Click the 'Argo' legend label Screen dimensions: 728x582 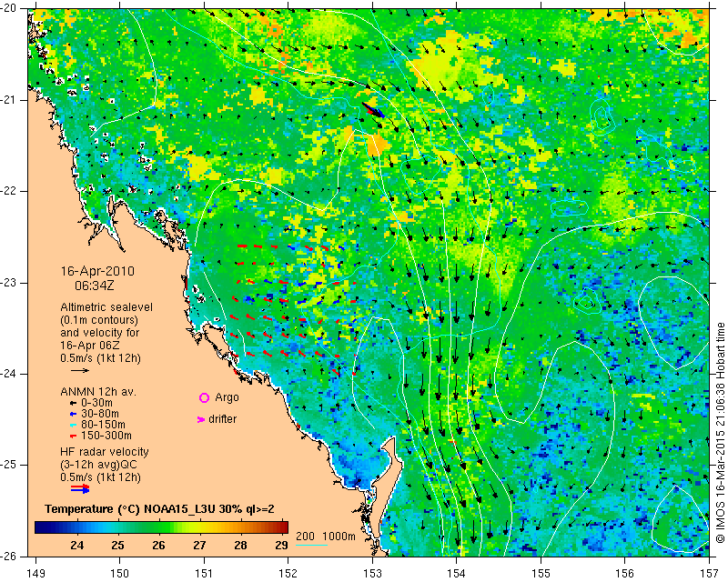click(x=227, y=397)
